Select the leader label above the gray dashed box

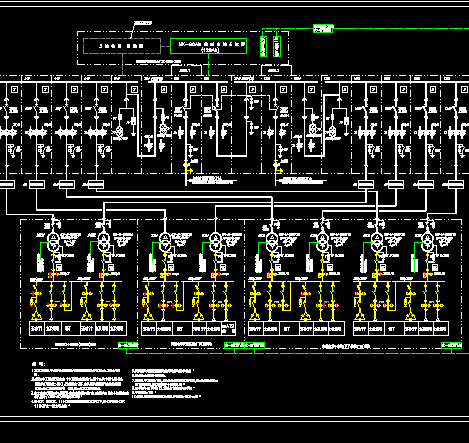(x=143, y=23)
